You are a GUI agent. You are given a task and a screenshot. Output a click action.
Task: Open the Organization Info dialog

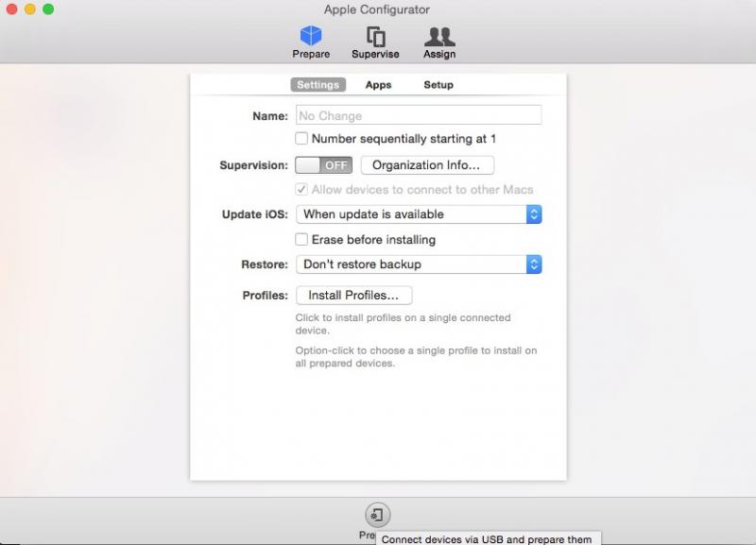pyautogui.click(x=427, y=165)
